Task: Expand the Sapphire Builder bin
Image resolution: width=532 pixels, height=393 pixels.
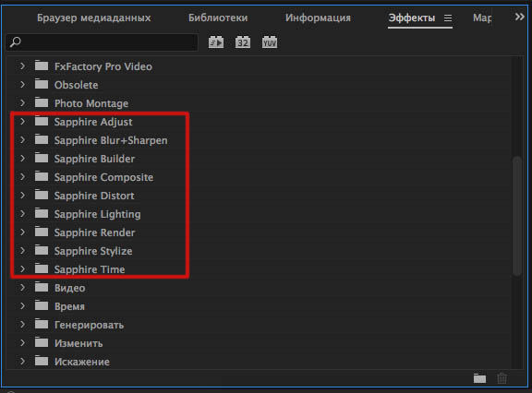Action: tap(22, 158)
